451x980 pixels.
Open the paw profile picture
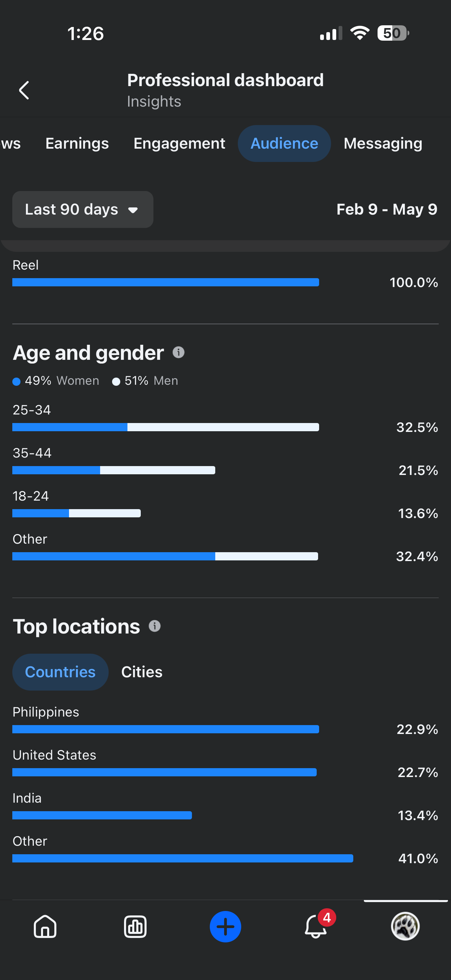tap(405, 926)
